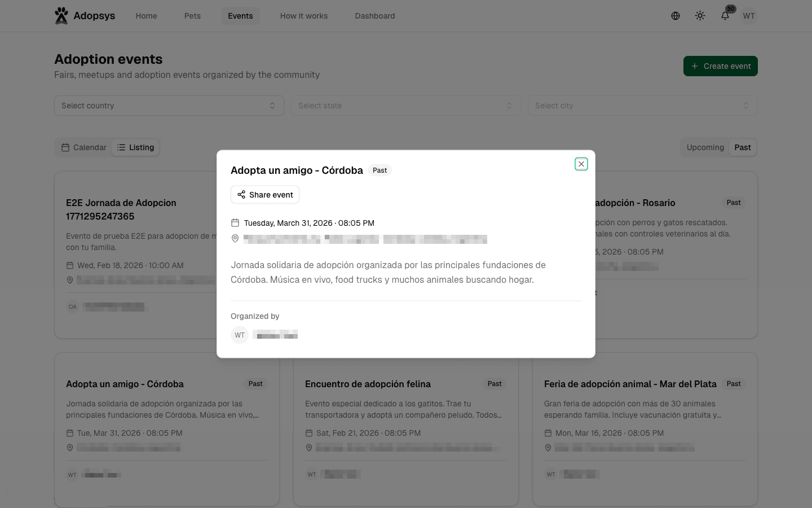Click the calendar icon beside event date
This screenshot has width=812, height=508.
[x=235, y=223]
